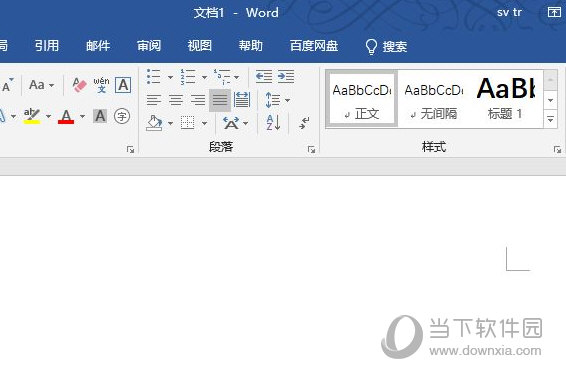Viewport: 566px width, 380px height.
Task: Open the 百度网盘 tab
Action: click(314, 46)
